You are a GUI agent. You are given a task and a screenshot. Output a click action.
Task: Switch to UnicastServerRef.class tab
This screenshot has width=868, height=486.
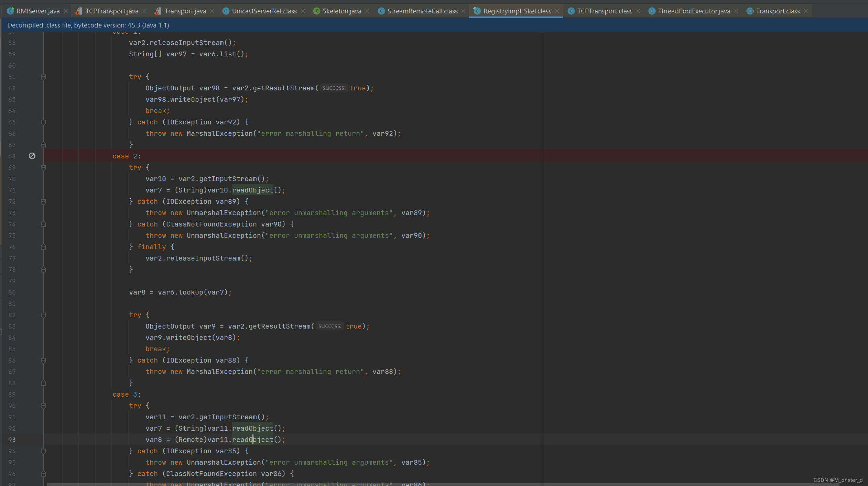(x=264, y=11)
